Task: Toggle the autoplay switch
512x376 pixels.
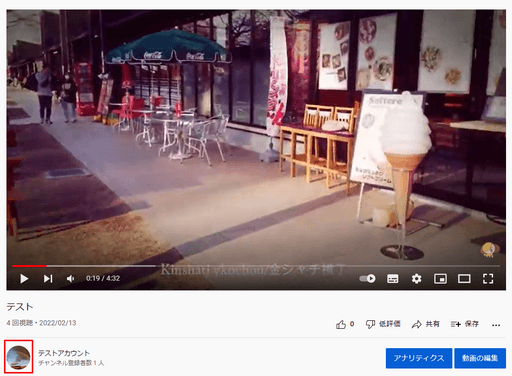Action: click(367, 279)
